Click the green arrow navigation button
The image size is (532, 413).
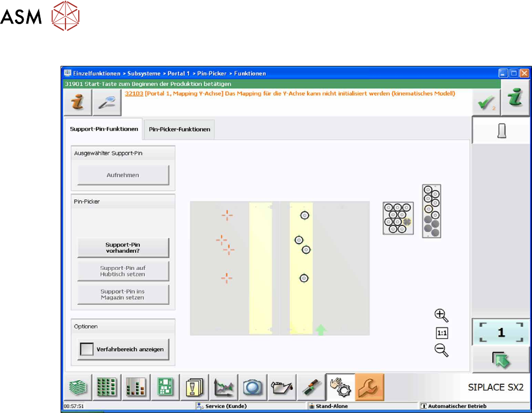(501, 360)
